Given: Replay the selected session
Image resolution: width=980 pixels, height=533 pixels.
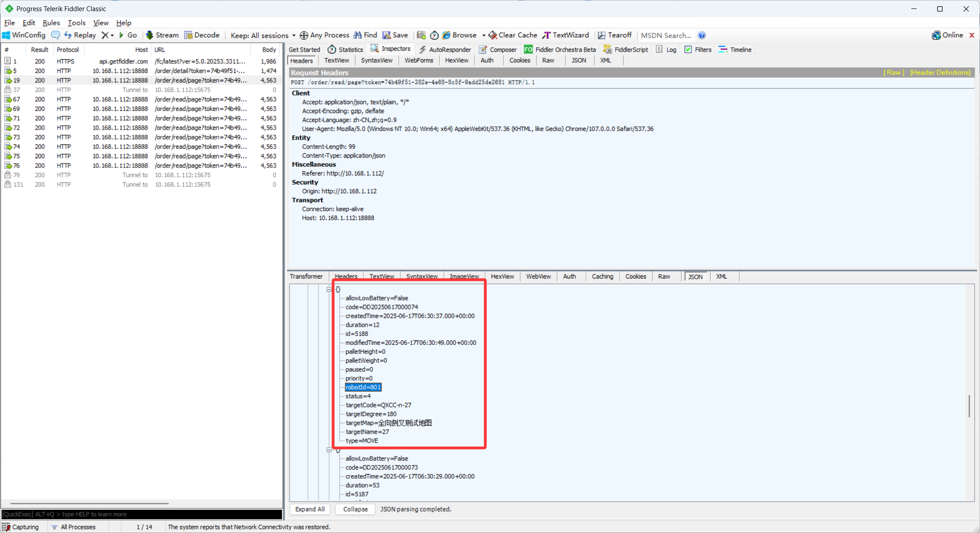Looking at the screenshot, I should [x=80, y=35].
